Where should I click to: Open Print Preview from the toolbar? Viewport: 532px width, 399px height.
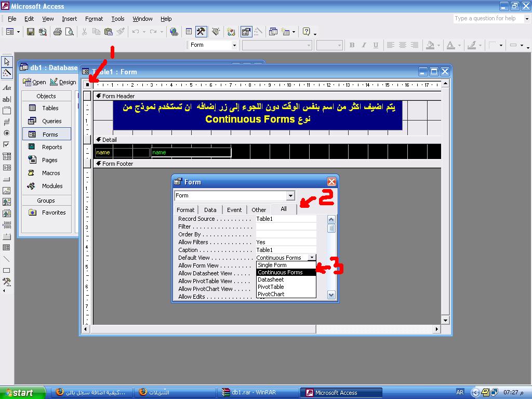(70, 32)
